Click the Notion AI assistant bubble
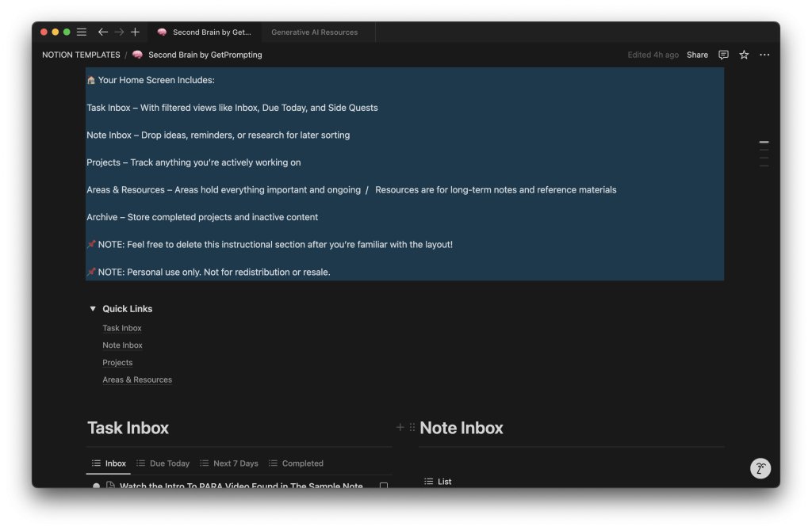Image resolution: width=812 pixels, height=530 pixels. 760,468
